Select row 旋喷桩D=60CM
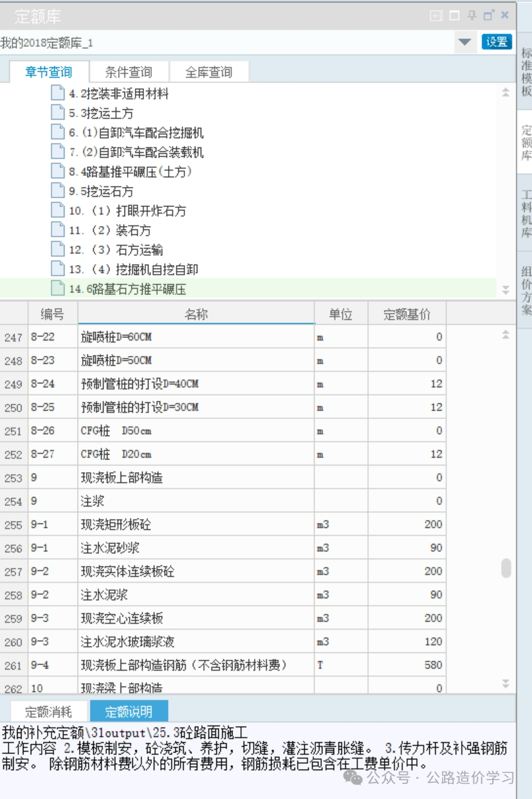Image resolution: width=532 pixels, height=799 pixels. pos(223,337)
